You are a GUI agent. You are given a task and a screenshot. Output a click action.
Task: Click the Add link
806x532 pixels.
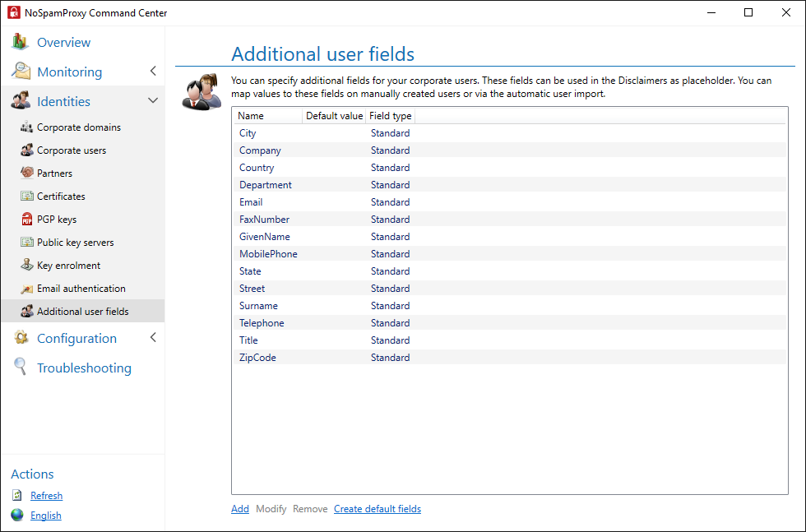[240, 509]
